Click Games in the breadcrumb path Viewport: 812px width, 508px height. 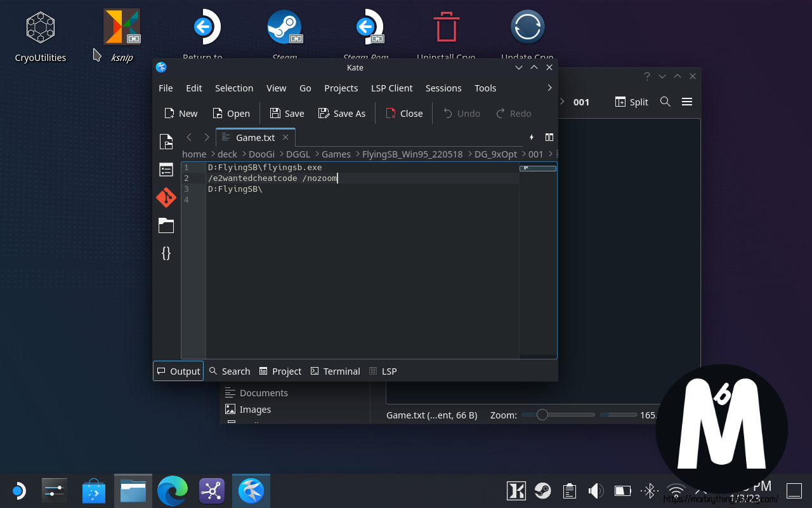click(336, 154)
